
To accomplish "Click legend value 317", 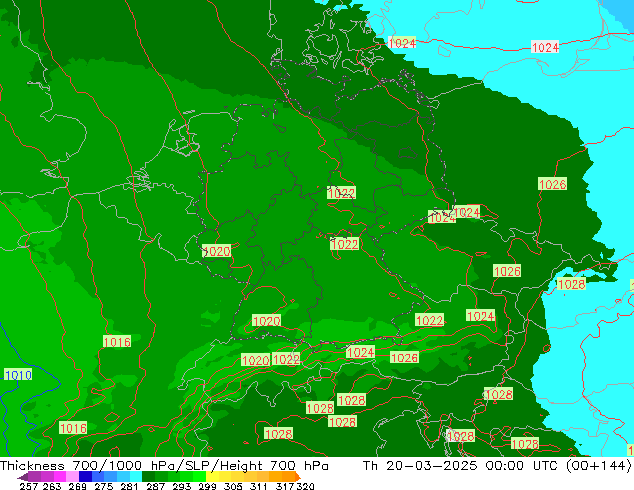I will [285, 486].
